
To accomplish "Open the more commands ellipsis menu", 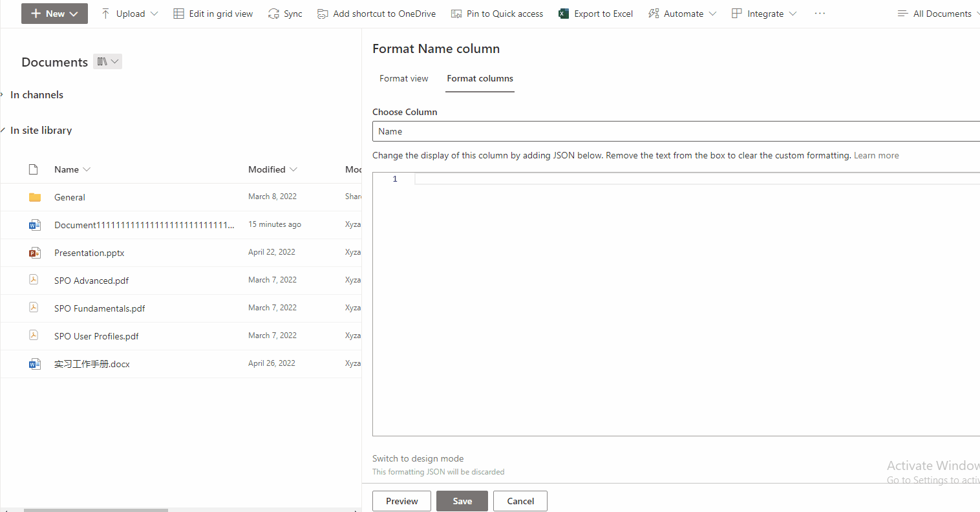I will pos(820,14).
